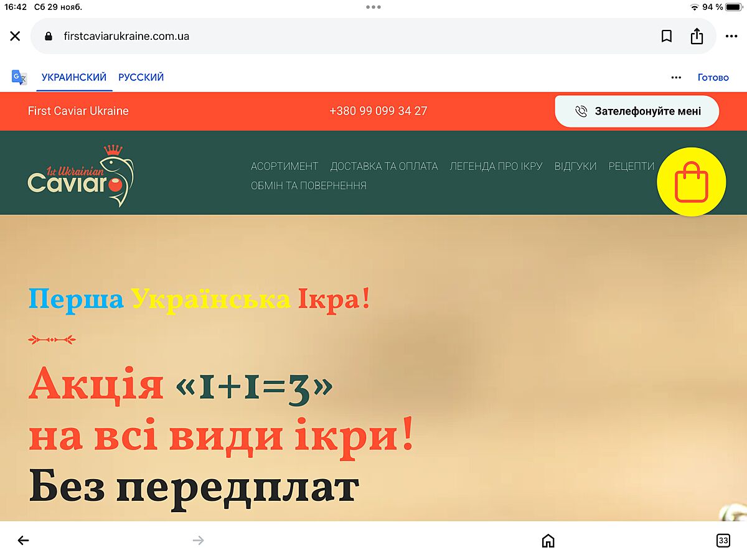Open the tab switcher showing 33 tabs

coord(723,540)
